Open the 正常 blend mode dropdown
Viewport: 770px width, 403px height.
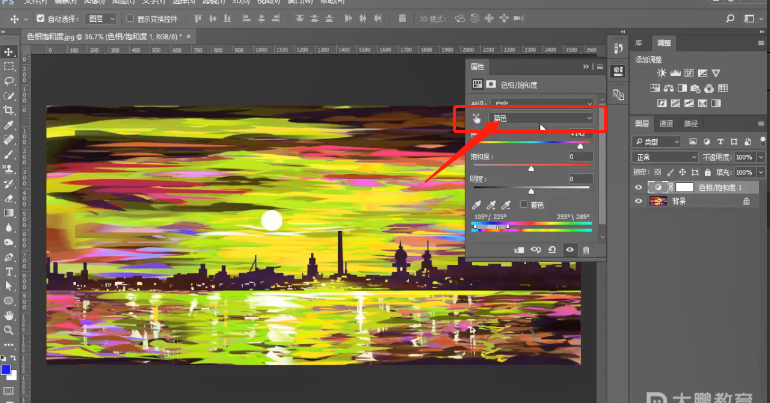click(x=665, y=157)
